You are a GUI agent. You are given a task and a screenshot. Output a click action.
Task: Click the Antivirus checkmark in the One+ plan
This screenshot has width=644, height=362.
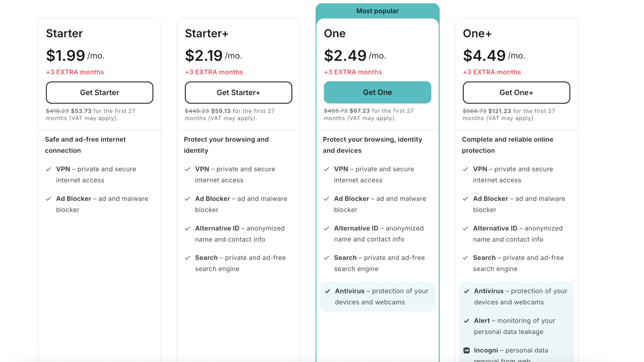point(466,291)
